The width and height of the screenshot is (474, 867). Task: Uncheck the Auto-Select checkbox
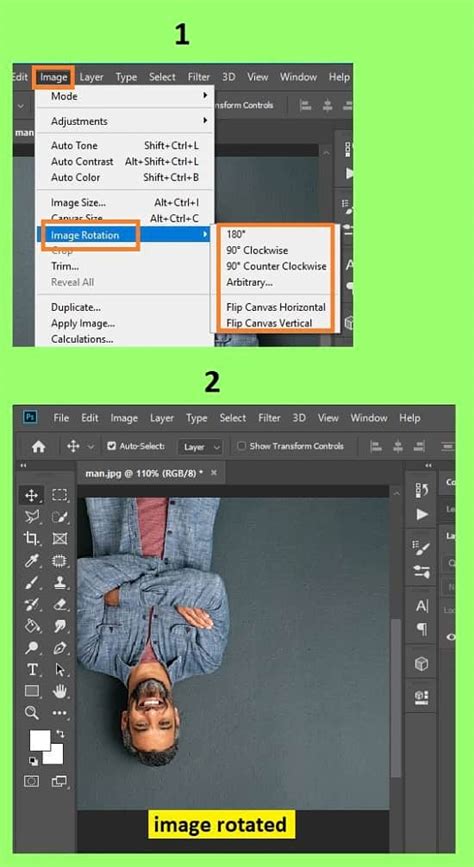pyautogui.click(x=111, y=446)
